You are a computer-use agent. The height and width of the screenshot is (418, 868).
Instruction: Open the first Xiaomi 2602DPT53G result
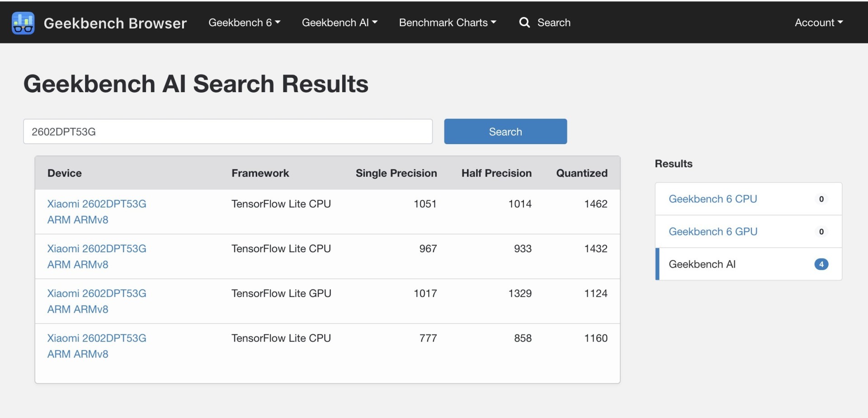click(x=97, y=204)
